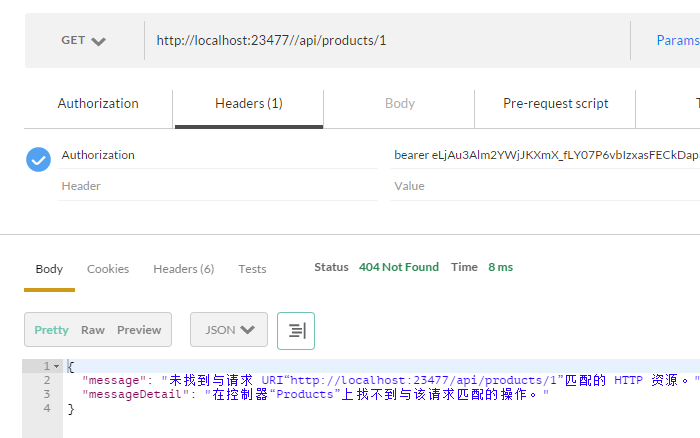Click the request URL field

pyautogui.click(x=387, y=41)
